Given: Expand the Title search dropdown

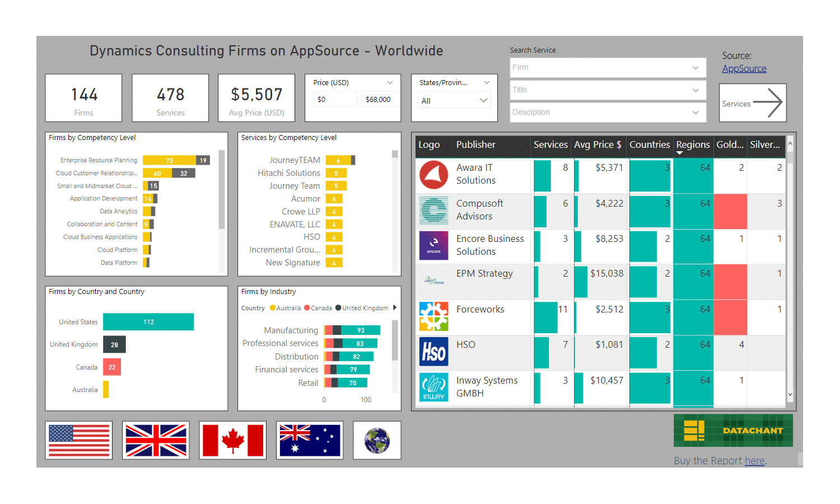Looking at the screenshot, I should click(608, 90).
